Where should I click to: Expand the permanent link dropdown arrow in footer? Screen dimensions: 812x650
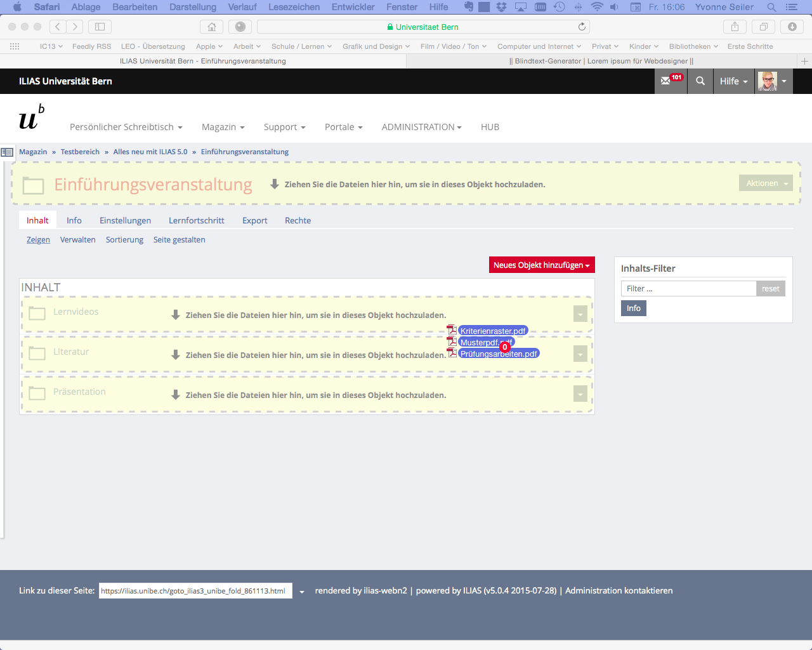(x=302, y=592)
